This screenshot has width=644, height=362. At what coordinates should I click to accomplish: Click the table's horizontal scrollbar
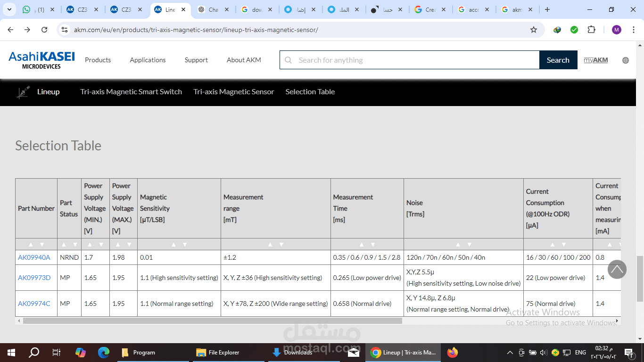tap(212, 321)
